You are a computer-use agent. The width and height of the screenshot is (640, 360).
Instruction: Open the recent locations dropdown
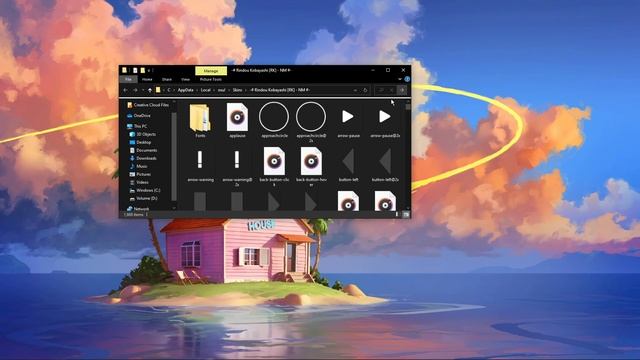click(x=143, y=90)
